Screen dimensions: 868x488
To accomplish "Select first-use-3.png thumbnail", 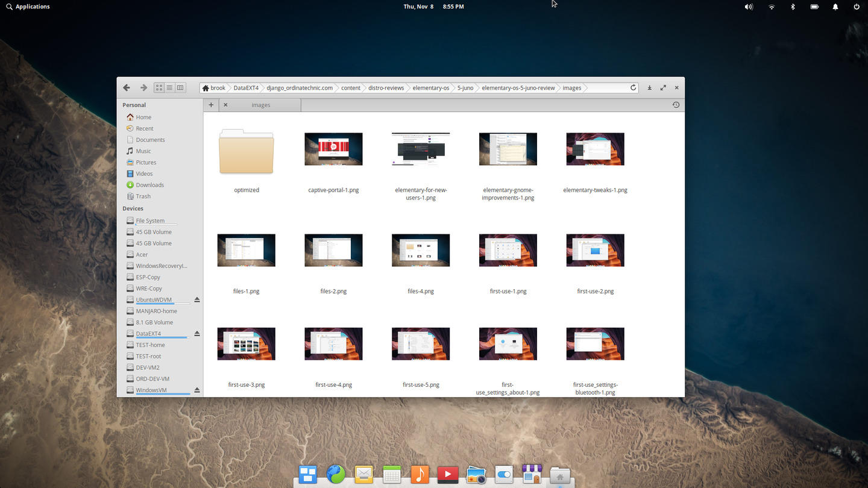I will click(x=247, y=344).
